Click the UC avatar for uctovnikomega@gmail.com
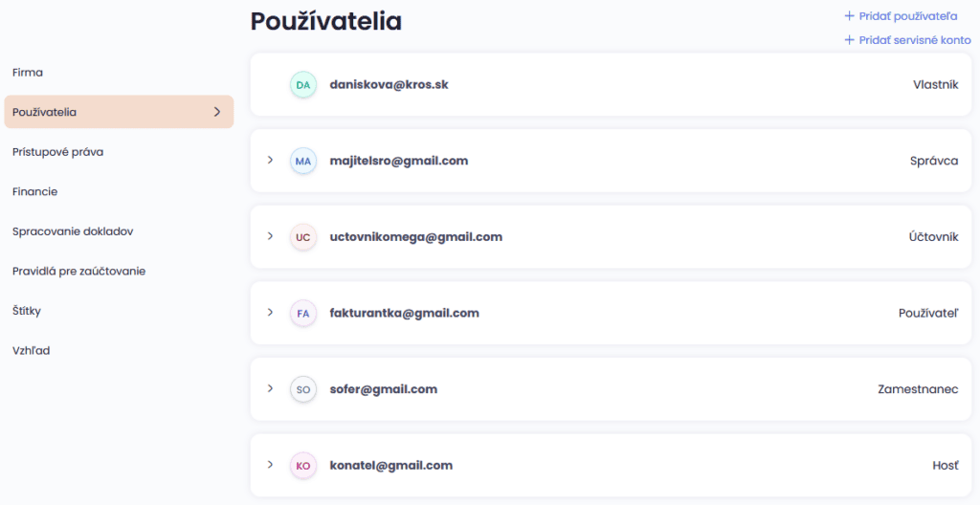Image resolution: width=980 pixels, height=505 pixels. pos(303,237)
